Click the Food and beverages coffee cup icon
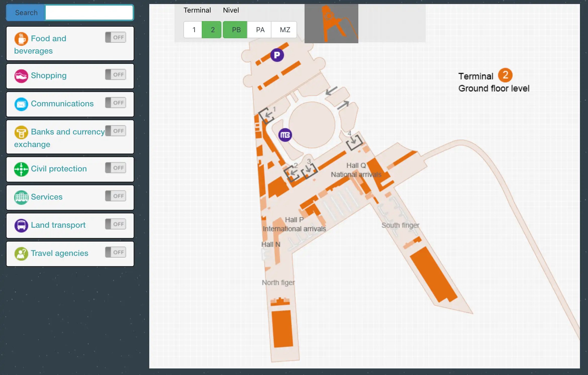The width and height of the screenshot is (588, 375). (21, 39)
